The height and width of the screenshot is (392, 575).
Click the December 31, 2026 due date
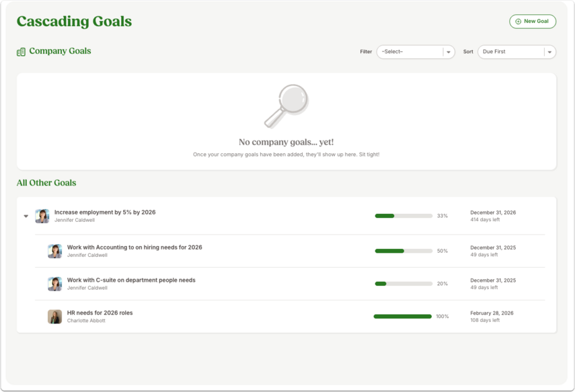pyautogui.click(x=493, y=212)
